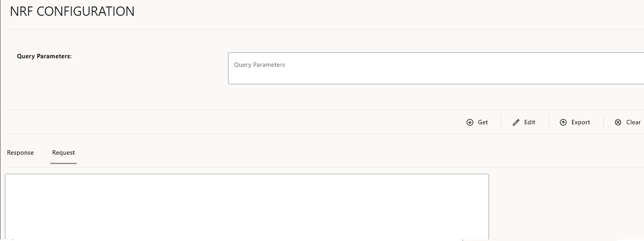Switch to the Response tab

pos(20,153)
